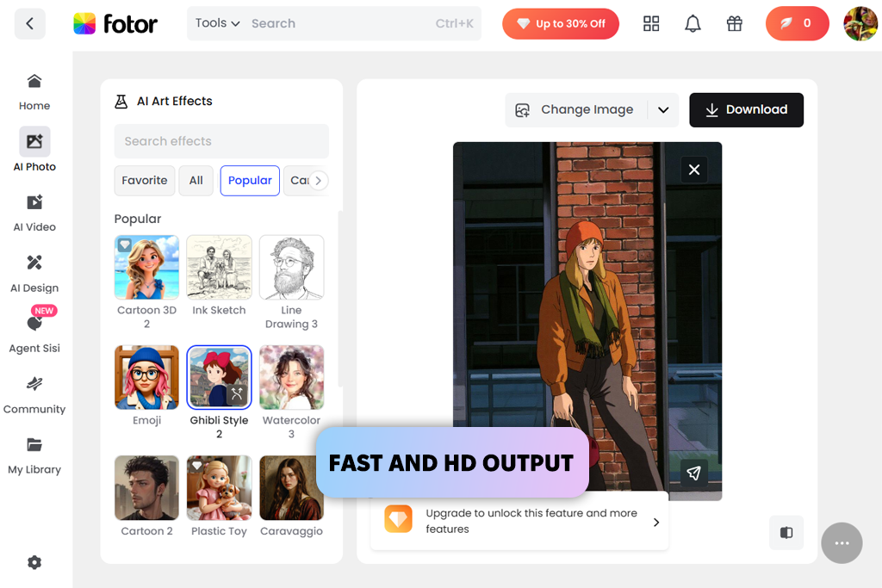Click the upgrade diamond icon
Image resolution: width=882 pixels, height=588 pixels.
(x=398, y=519)
